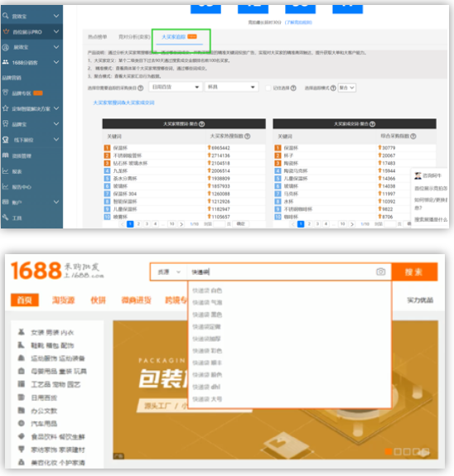Click help icon beside the category selector label

click(x=140, y=88)
